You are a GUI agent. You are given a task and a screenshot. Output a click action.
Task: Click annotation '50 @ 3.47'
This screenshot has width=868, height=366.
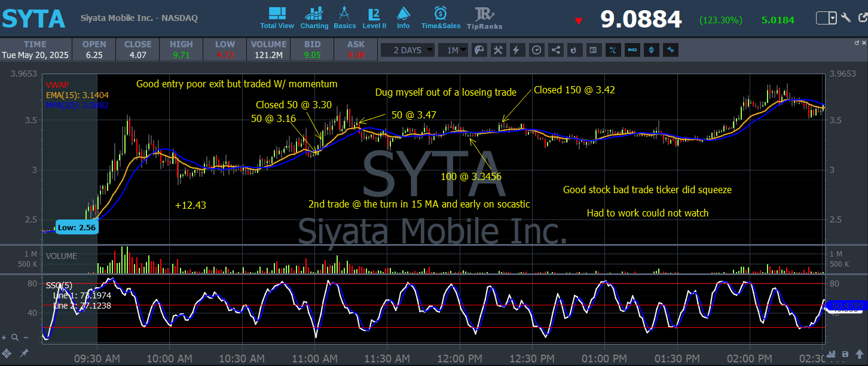click(414, 114)
